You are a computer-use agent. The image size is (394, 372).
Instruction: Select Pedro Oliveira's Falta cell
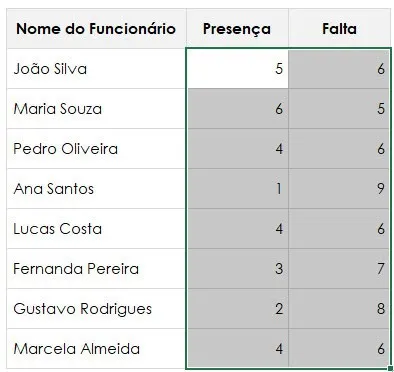(x=339, y=149)
